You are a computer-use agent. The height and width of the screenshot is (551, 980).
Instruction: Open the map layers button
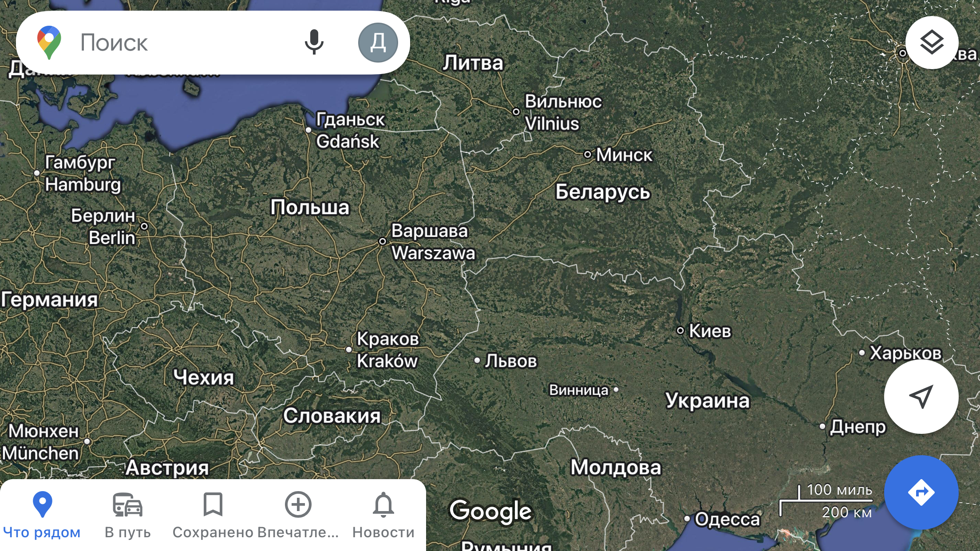pos(932,43)
